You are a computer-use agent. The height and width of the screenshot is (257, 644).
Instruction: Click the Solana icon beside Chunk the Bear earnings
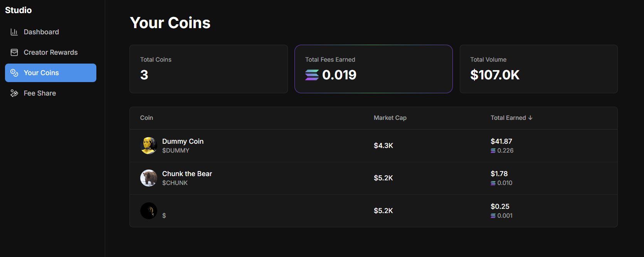[493, 183]
